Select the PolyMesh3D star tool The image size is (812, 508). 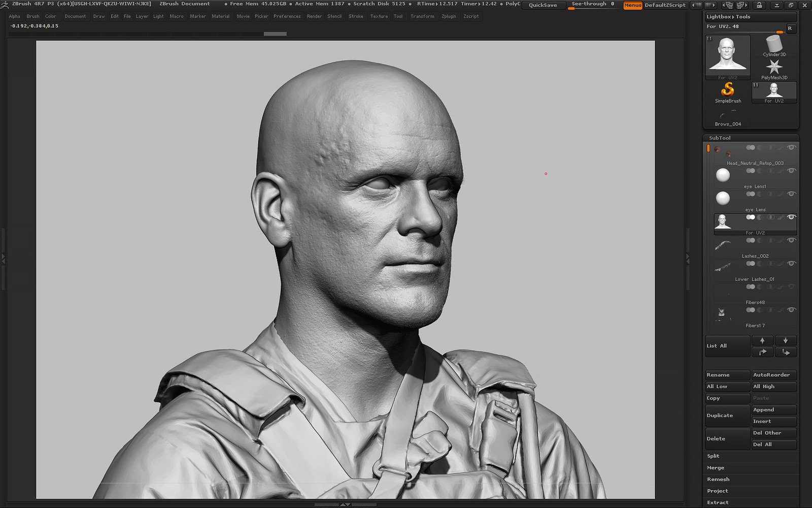[x=774, y=68]
